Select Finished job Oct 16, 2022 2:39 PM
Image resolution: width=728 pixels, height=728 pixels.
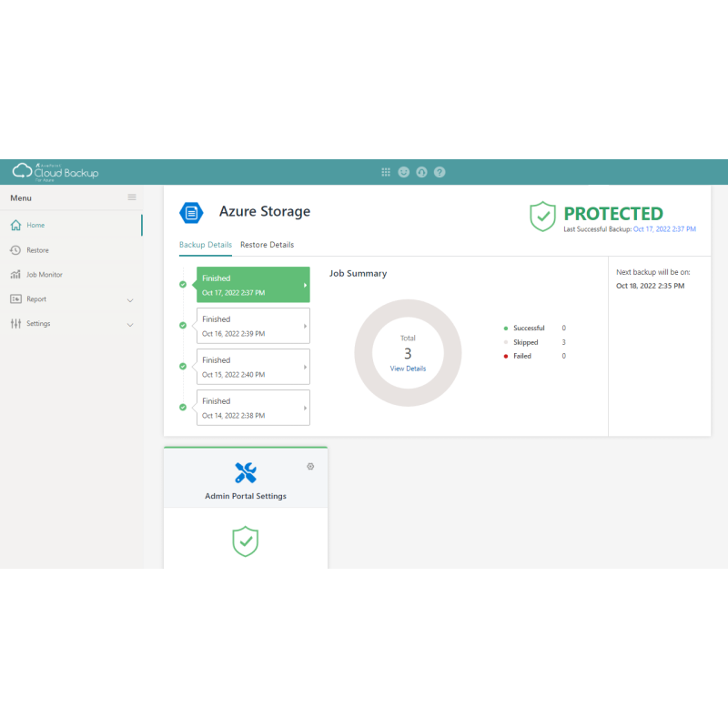pyautogui.click(x=253, y=326)
